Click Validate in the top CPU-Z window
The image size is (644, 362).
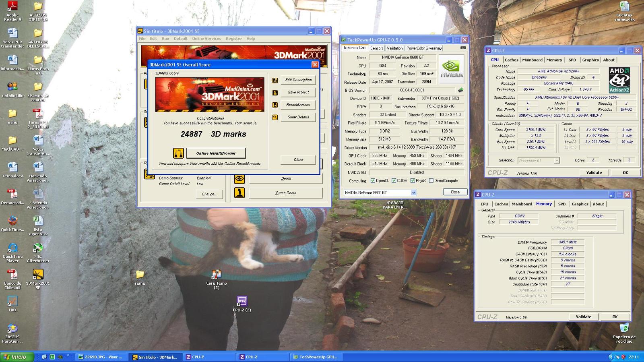594,172
